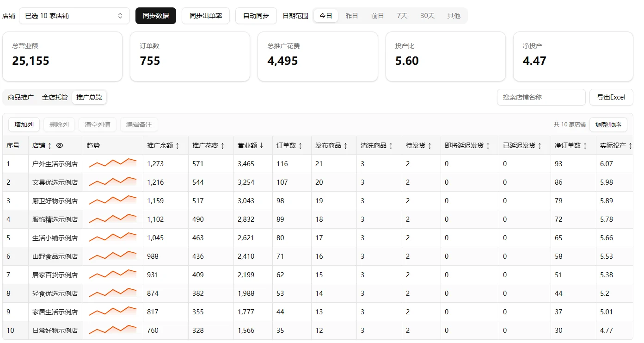The image size is (644, 343).
Task: View trend sparkline for 户外生活示例店
Action: 113,163
